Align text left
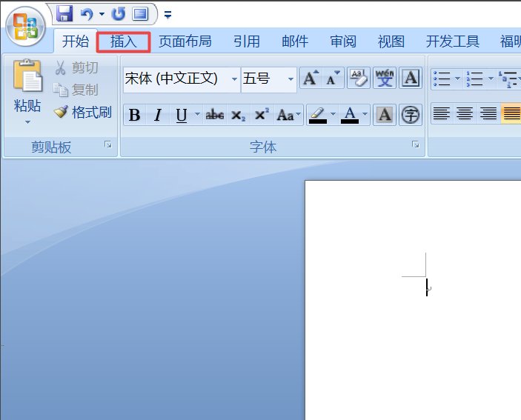 click(x=442, y=113)
